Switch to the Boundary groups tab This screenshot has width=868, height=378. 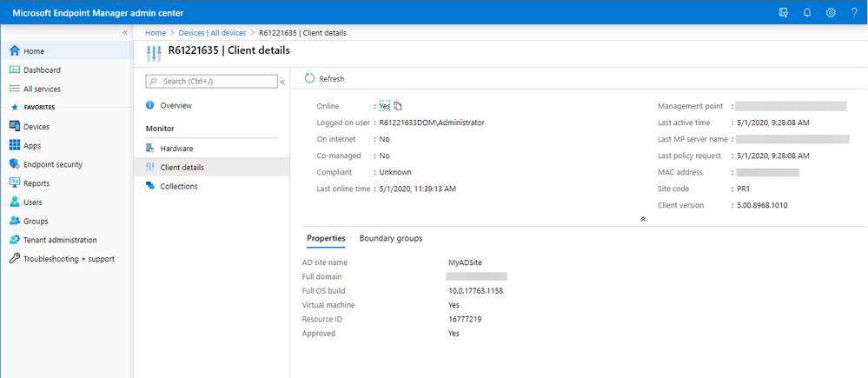click(390, 238)
